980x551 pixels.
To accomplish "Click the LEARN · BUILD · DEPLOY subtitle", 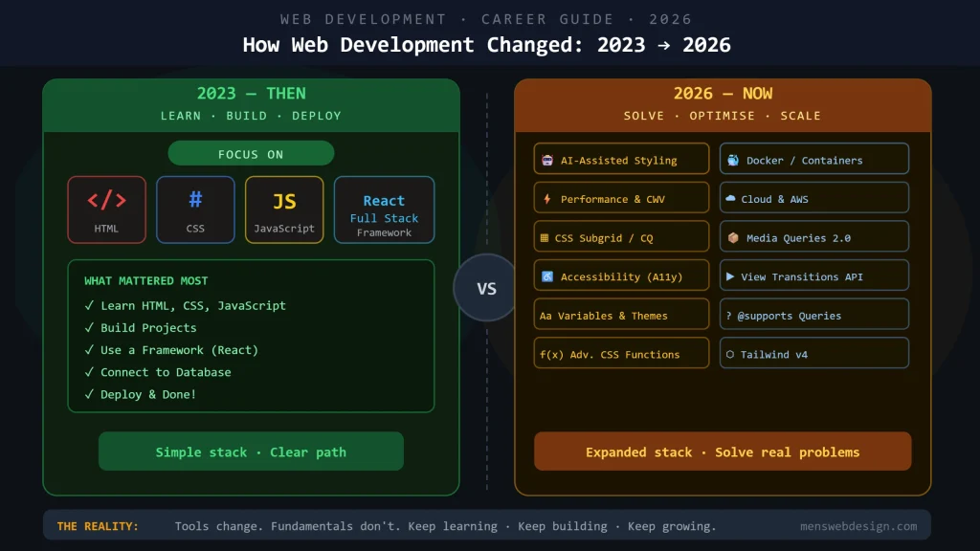I will [x=252, y=116].
